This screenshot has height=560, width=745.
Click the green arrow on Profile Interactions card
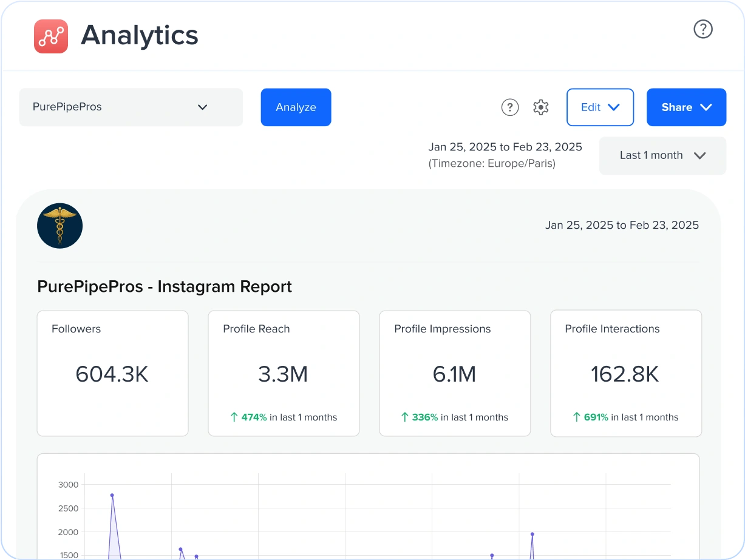point(576,417)
